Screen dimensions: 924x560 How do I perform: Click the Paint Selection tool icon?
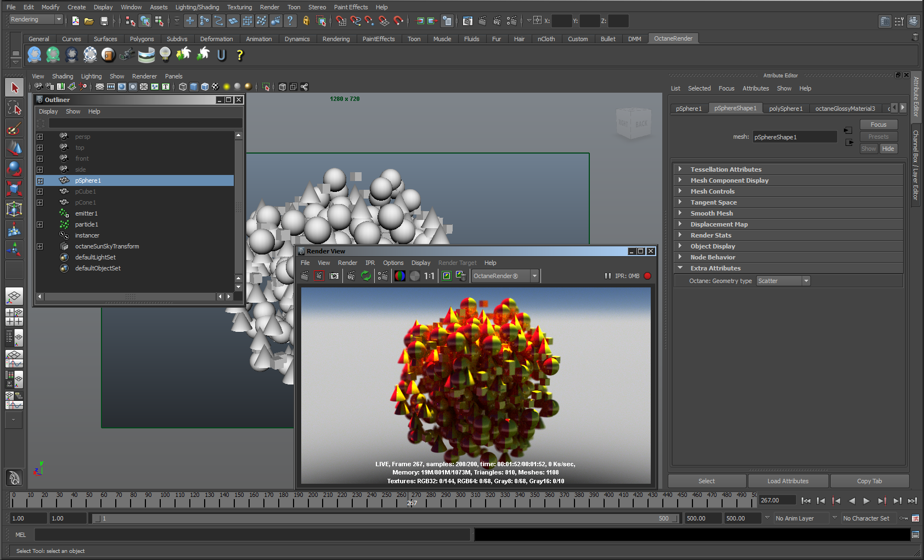pos(14,129)
